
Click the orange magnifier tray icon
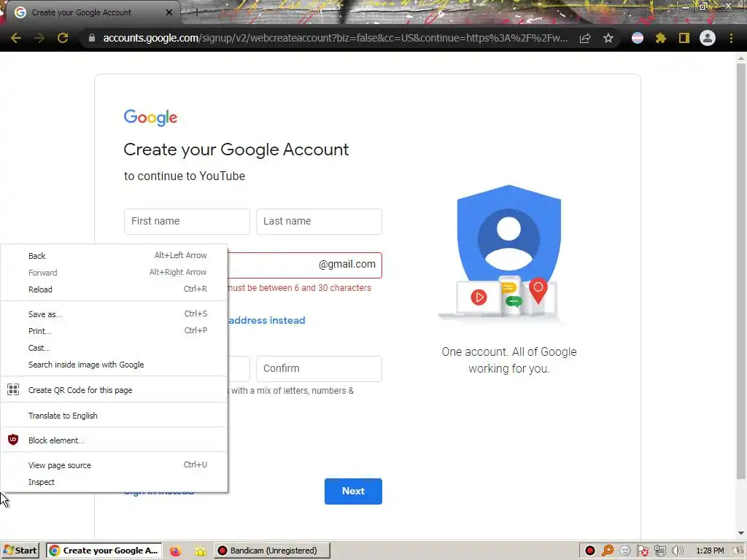coord(608,551)
